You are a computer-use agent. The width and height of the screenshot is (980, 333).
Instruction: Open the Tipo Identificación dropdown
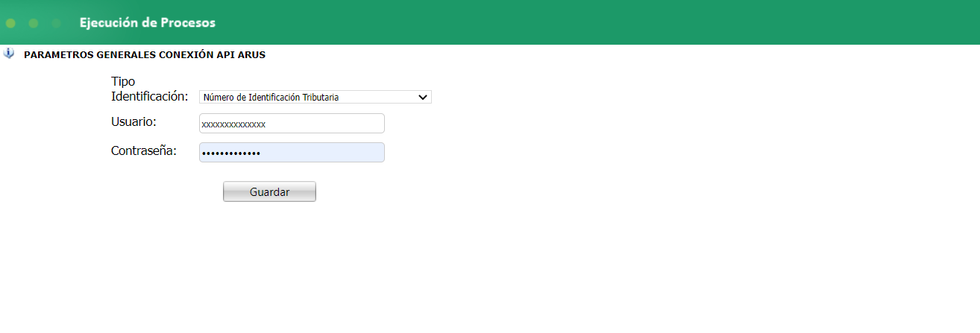coord(315,97)
